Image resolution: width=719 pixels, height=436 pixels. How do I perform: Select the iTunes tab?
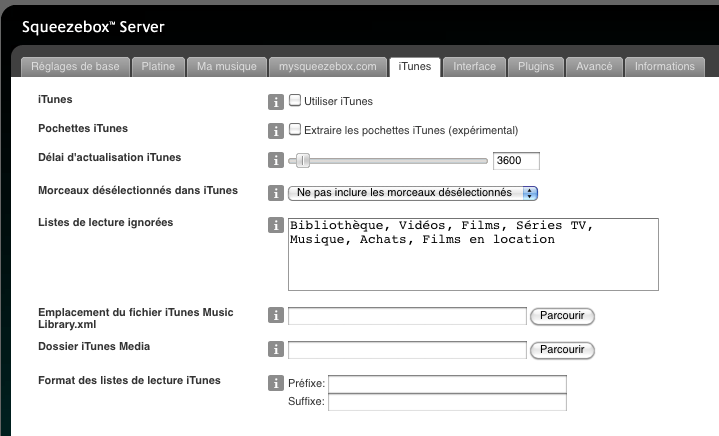[415, 67]
